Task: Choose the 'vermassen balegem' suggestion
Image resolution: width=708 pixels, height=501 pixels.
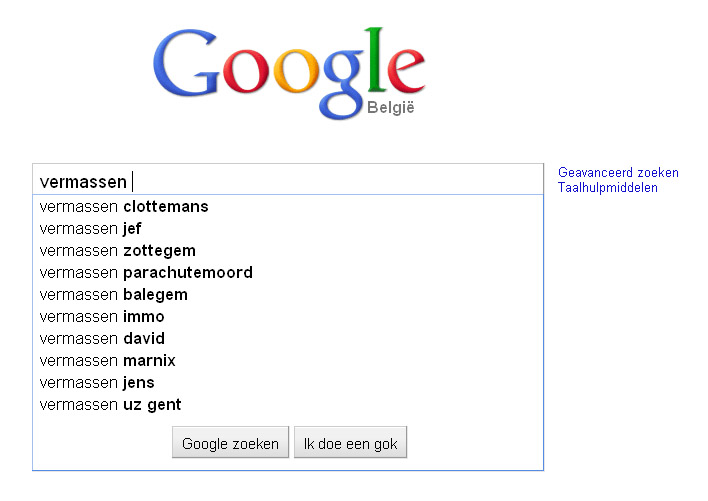Action: pyautogui.click(x=113, y=295)
